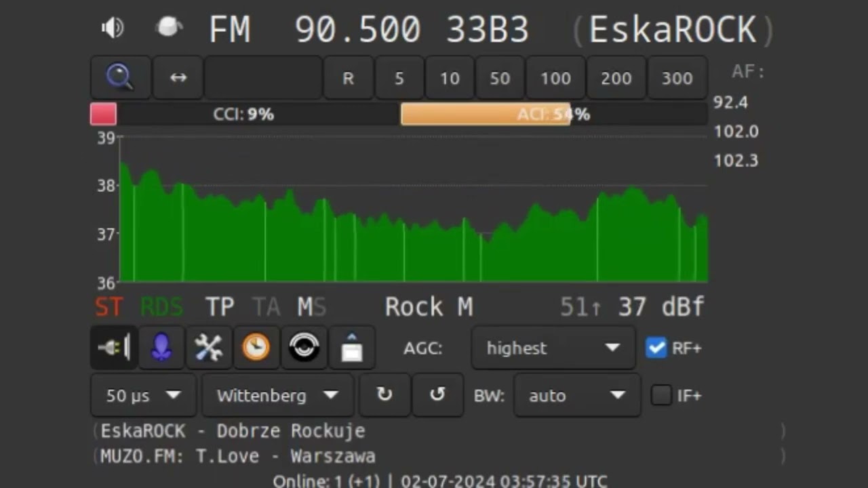Screen dimensions: 868x488
Task: Click the R reset frequency button
Action: (348, 78)
